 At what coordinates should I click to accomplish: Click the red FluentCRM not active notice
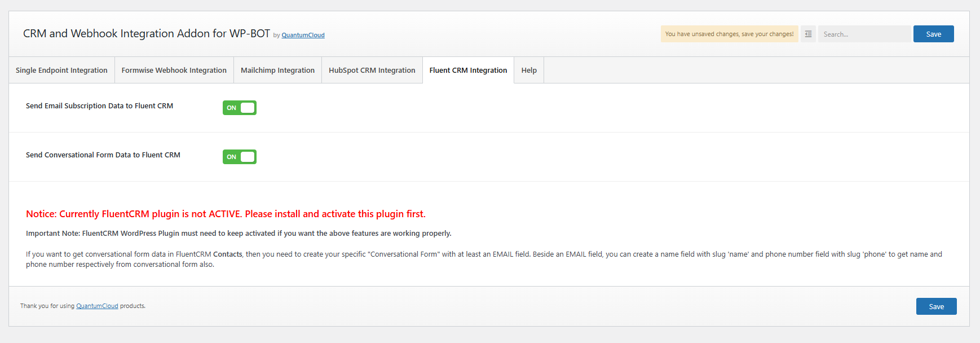[226, 214]
